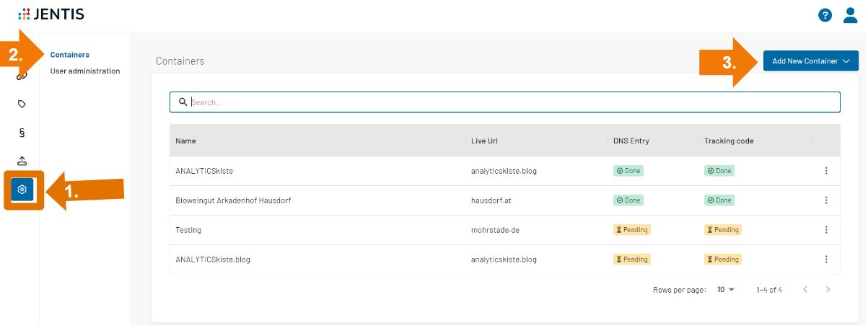Click DNS Entry Pending badge for Testing
Viewport: 868px width, 328px height.
631,230
